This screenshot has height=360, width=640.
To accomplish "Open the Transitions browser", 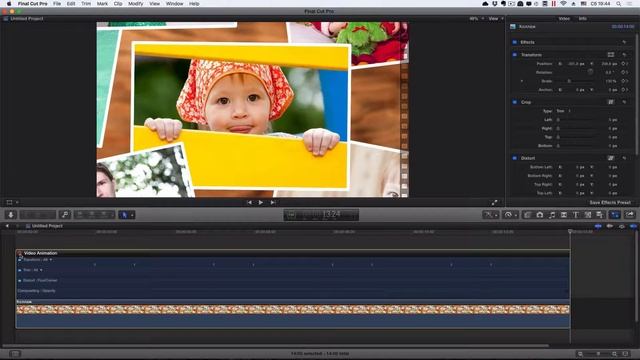I will 564,215.
